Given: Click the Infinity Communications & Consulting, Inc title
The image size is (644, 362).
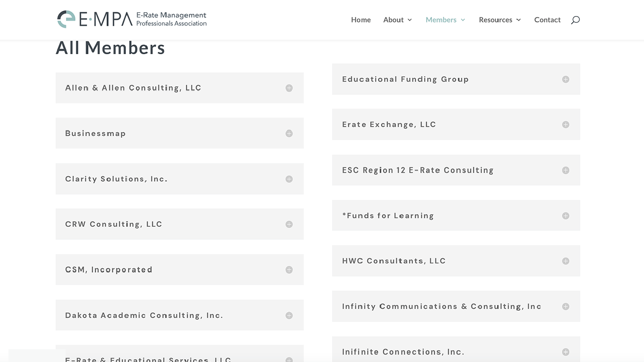Looking at the screenshot, I should [x=442, y=306].
